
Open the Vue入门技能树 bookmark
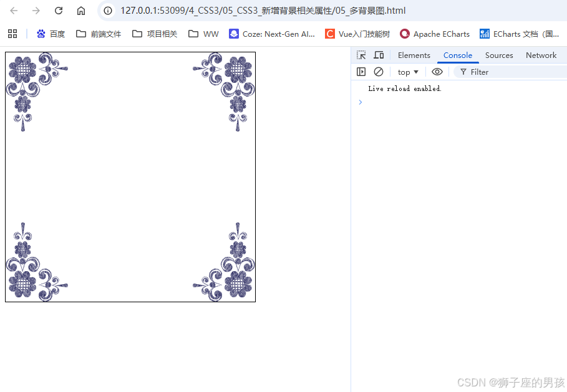point(357,34)
